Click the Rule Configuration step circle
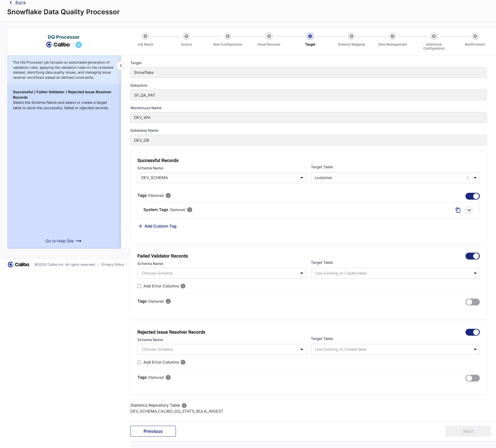Screen dimensions: 496x448 click(x=228, y=36)
